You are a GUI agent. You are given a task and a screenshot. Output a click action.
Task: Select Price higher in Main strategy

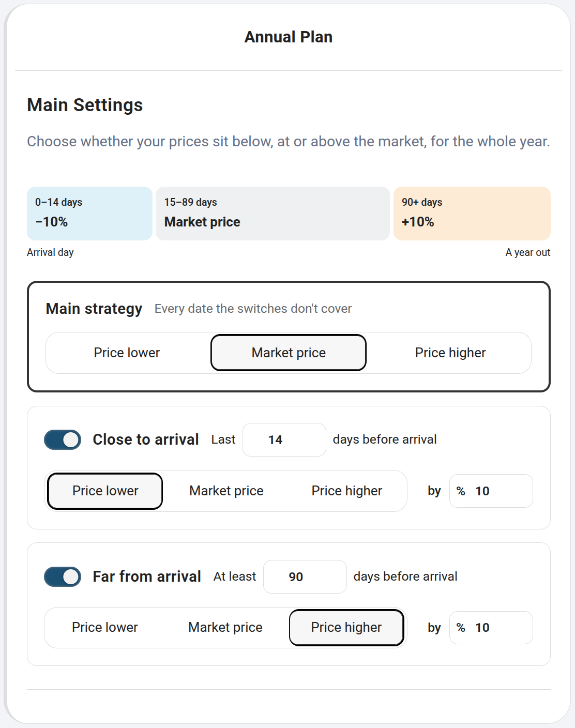click(x=450, y=353)
